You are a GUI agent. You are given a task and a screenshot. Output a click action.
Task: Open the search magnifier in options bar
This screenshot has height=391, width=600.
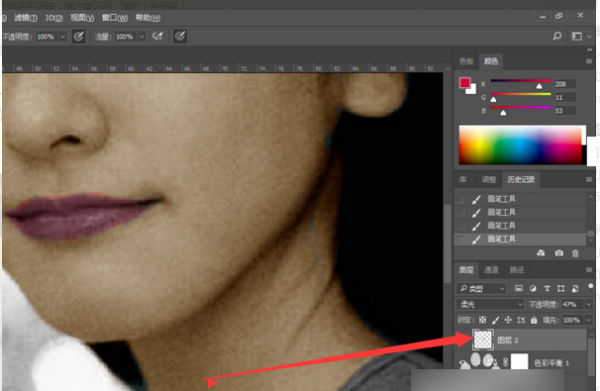pos(557,36)
